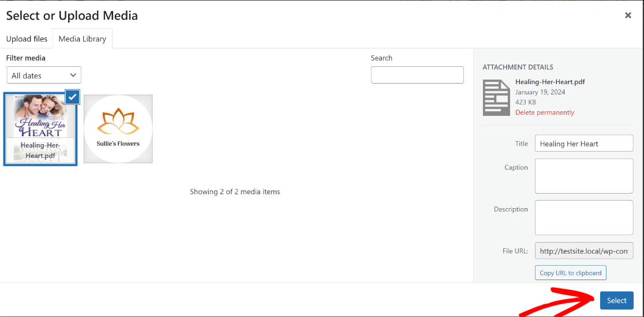Click inside the Caption text box
The width and height of the screenshot is (644, 317).
(x=583, y=176)
